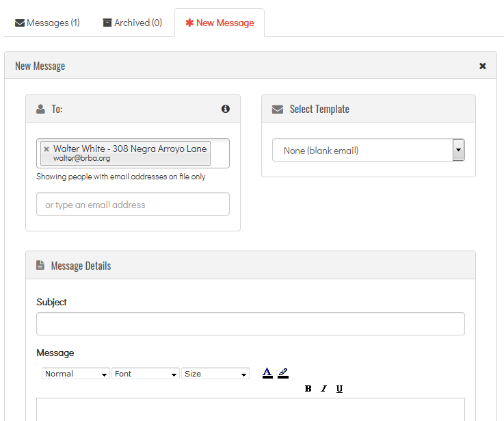The height and width of the screenshot is (421, 504).
Task: Click the font text color icon
Action: click(x=267, y=373)
